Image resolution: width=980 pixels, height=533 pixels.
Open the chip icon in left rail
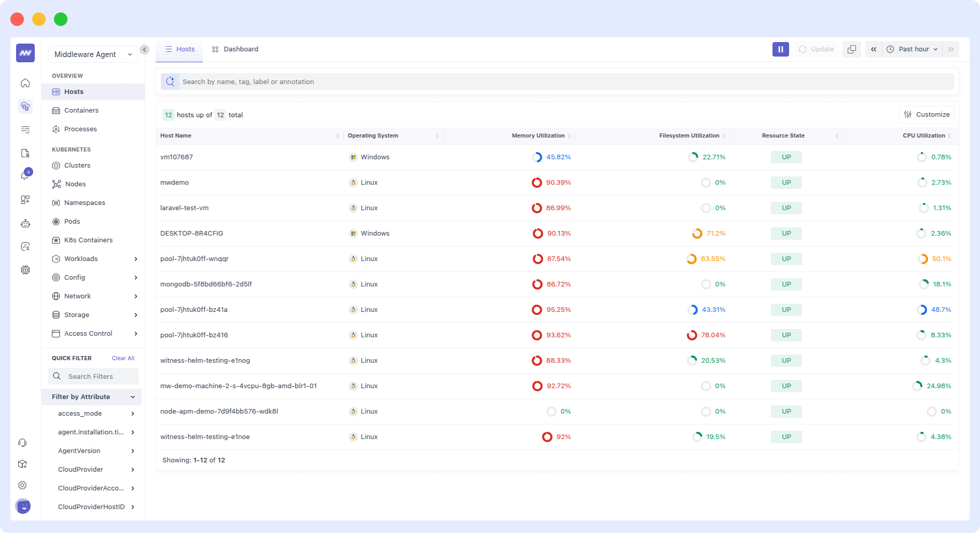pos(25,270)
